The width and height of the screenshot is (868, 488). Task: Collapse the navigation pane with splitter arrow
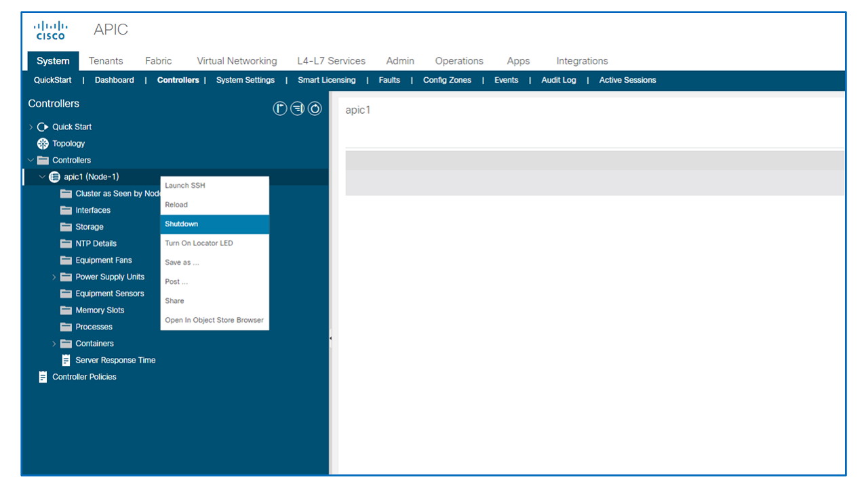click(330, 338)
